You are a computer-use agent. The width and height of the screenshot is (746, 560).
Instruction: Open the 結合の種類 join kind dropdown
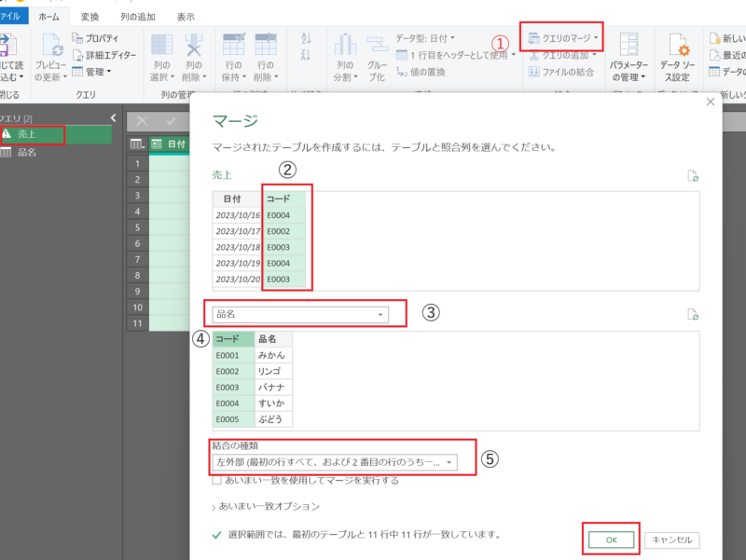tap(334, 462)
